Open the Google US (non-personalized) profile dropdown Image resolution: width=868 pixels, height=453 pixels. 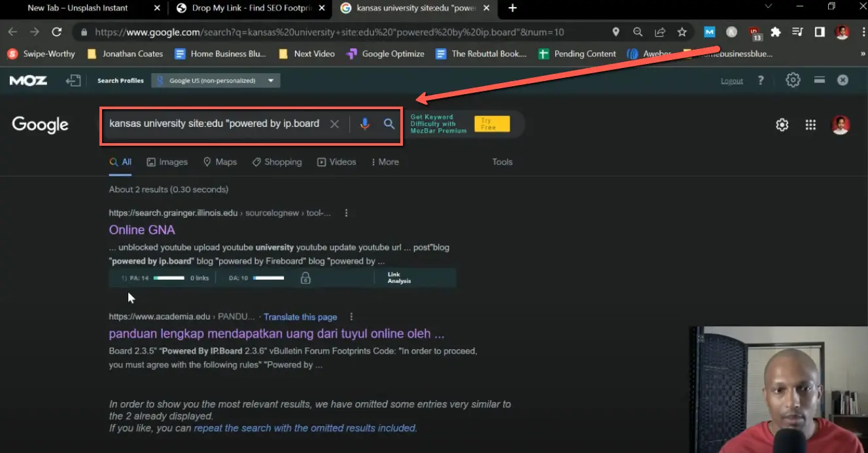[216, 80]
